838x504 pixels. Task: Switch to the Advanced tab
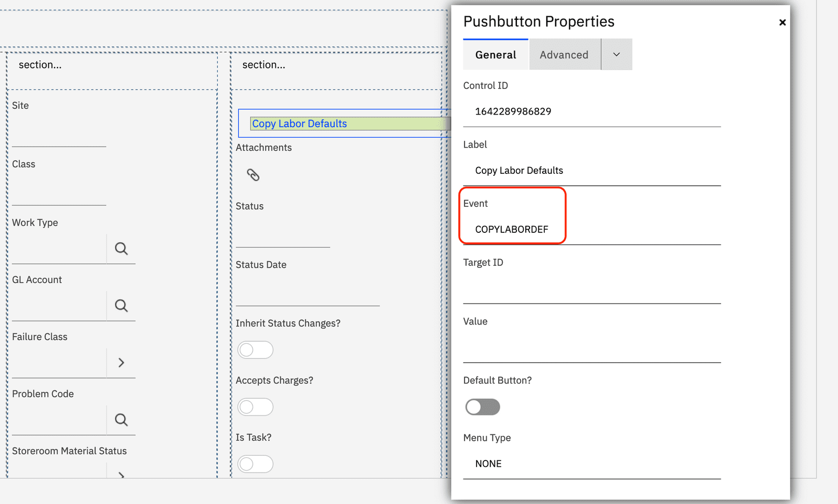point(564,54)
